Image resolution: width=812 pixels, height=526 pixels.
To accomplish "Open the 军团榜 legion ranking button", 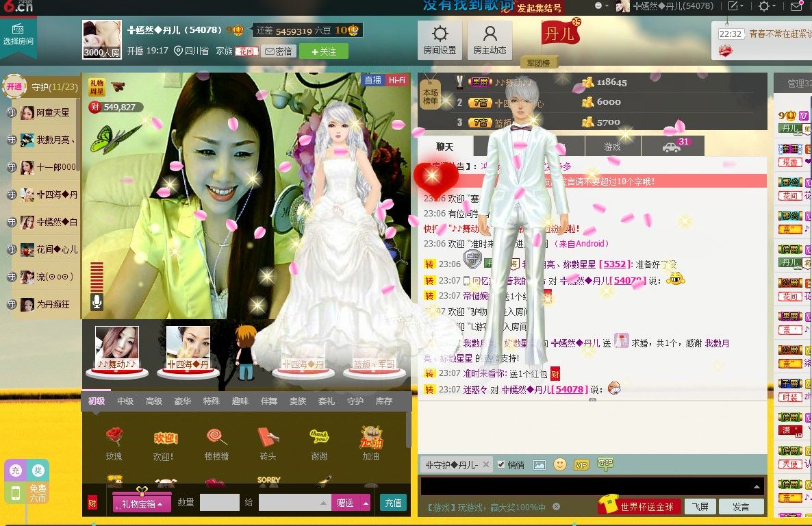I will click(539, 62).
